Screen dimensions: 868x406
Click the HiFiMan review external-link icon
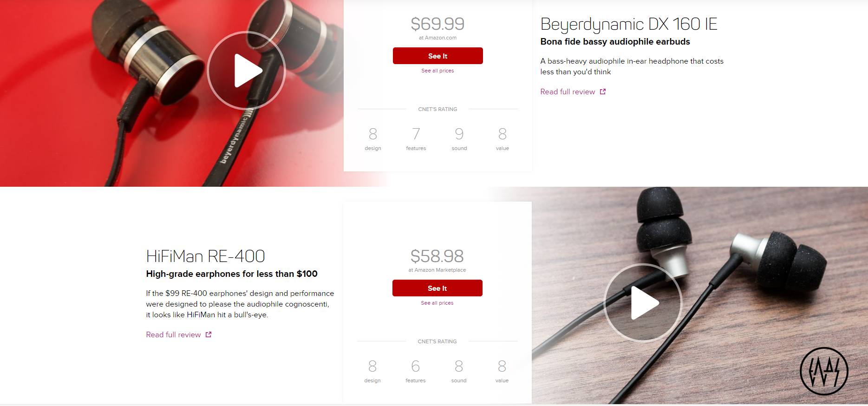(x=209, y=334)
